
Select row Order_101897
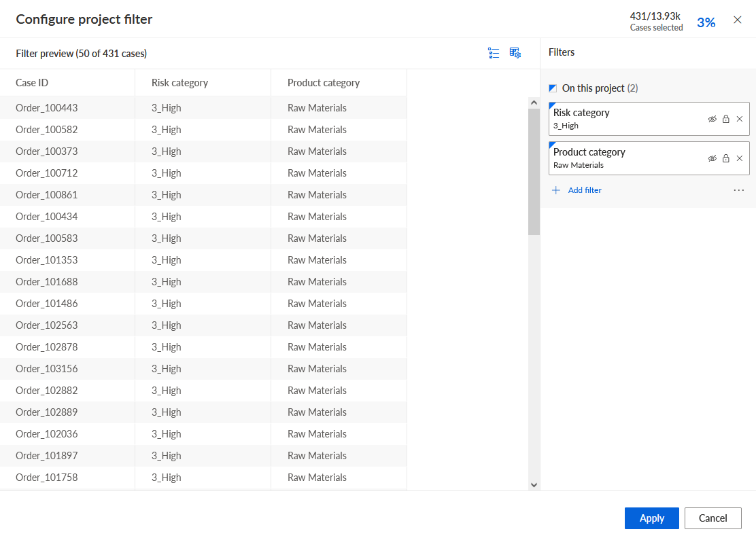click(x=203, y=456)
